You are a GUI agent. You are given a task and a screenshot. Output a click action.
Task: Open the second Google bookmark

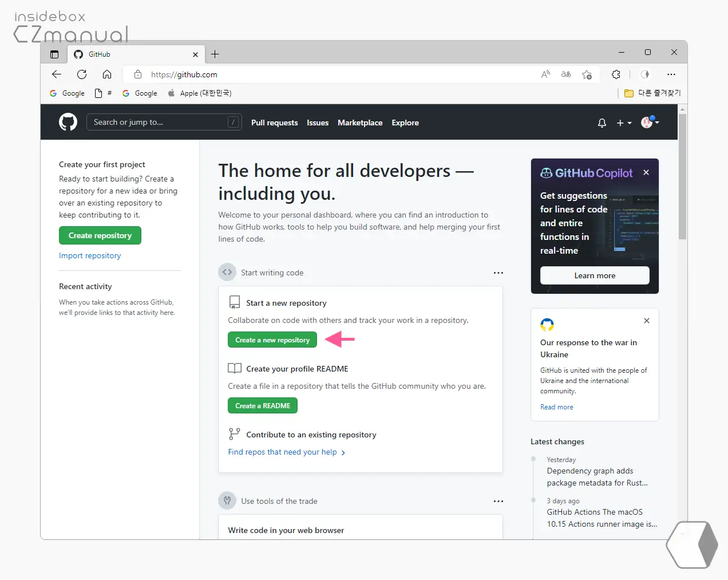click(x=140, y=93)
